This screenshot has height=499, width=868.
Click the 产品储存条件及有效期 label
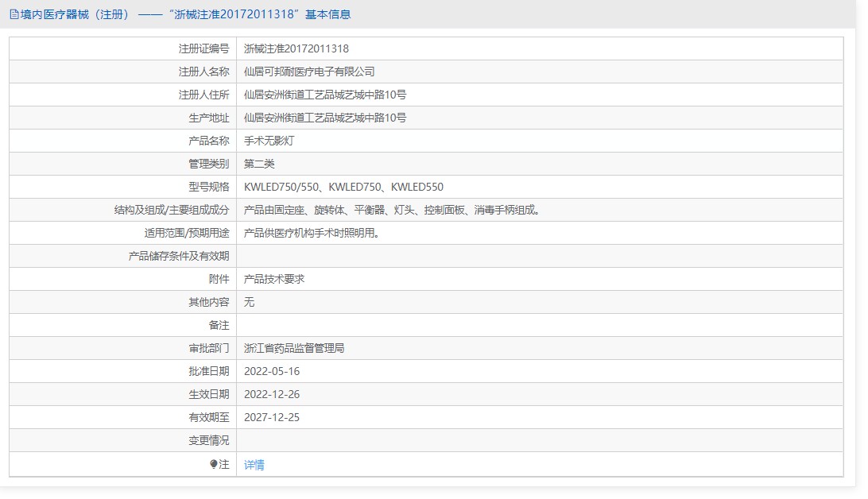click(179, 256)
